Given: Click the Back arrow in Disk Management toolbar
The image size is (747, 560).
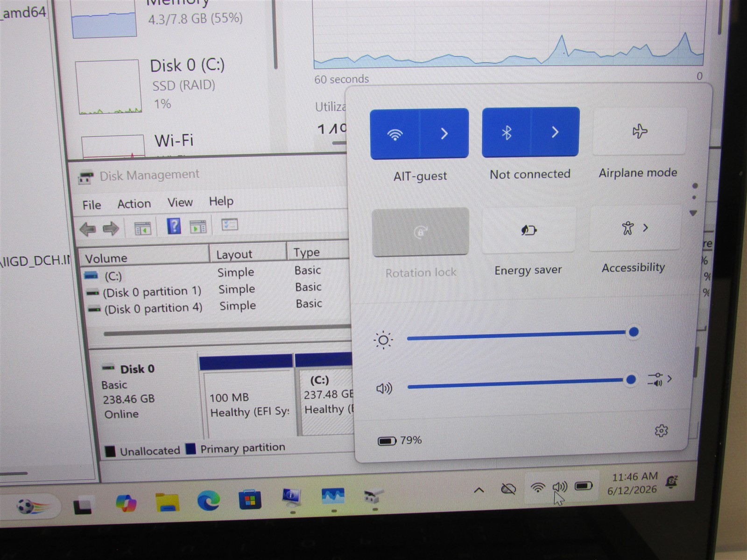Looking at the screenshot, I should pyautogui.click(x=88, y=229).
